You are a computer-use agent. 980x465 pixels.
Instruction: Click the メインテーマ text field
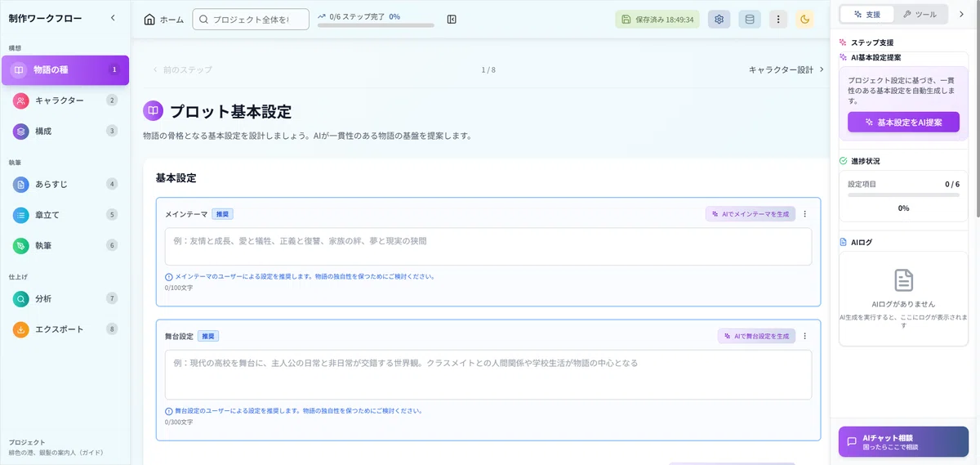[488, 246]
